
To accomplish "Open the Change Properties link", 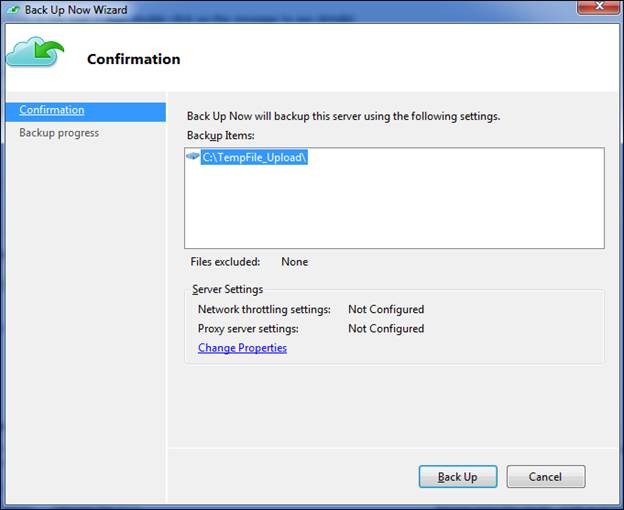I will tap(242, 348).
